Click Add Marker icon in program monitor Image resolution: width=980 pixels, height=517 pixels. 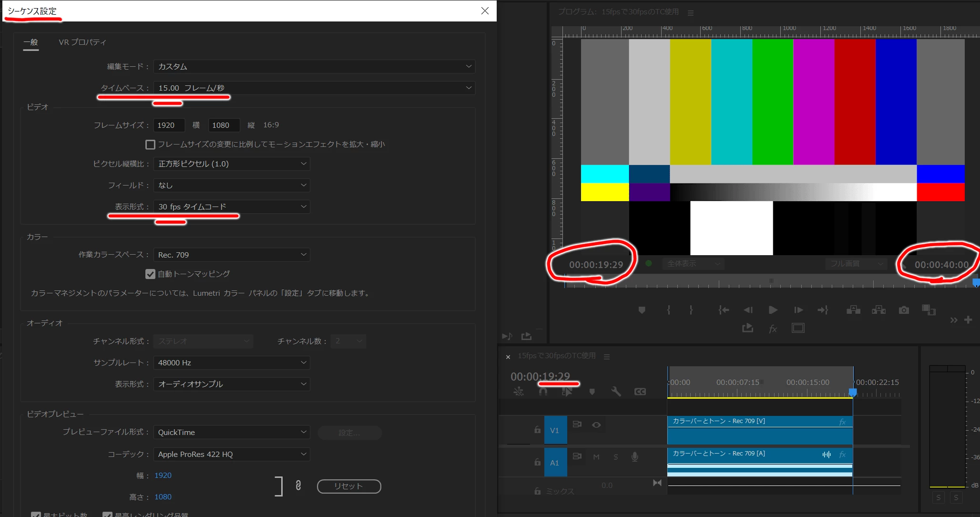tap(642, 310)
